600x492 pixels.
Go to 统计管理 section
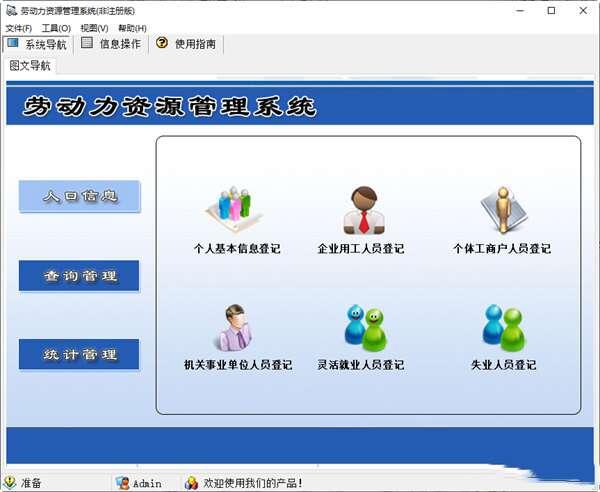[80, 354]
